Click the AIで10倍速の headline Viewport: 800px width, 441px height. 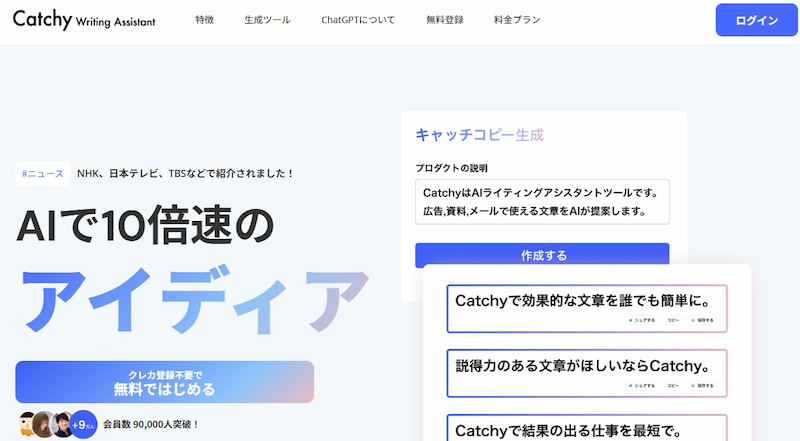click(x=145, y=225)
